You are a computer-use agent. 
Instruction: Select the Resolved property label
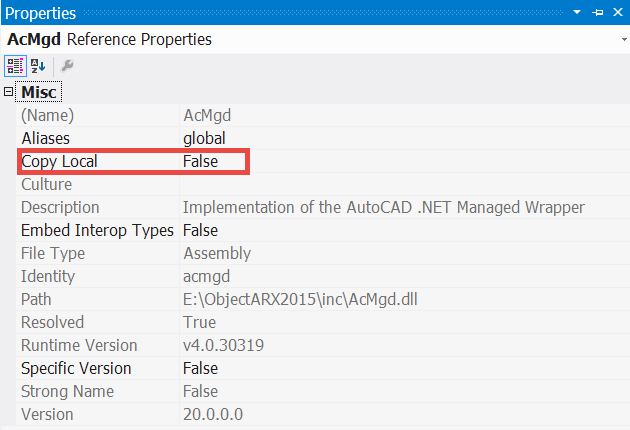click(52, 322)
